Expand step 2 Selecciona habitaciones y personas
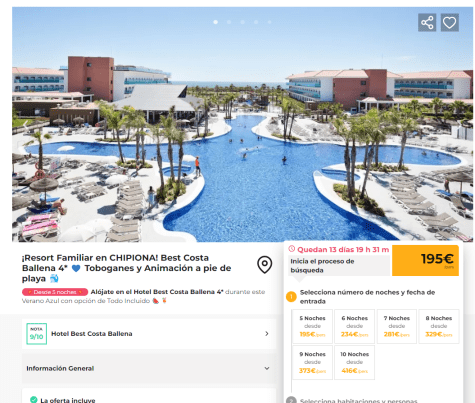 coord(358,400)
